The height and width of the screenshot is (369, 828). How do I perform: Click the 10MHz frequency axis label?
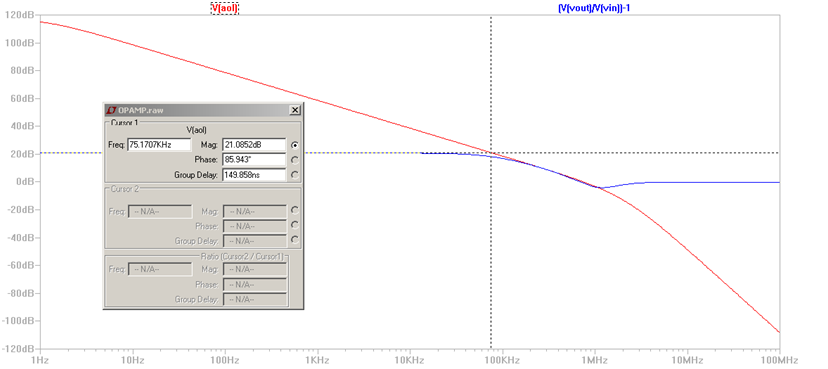pos(688,360)
